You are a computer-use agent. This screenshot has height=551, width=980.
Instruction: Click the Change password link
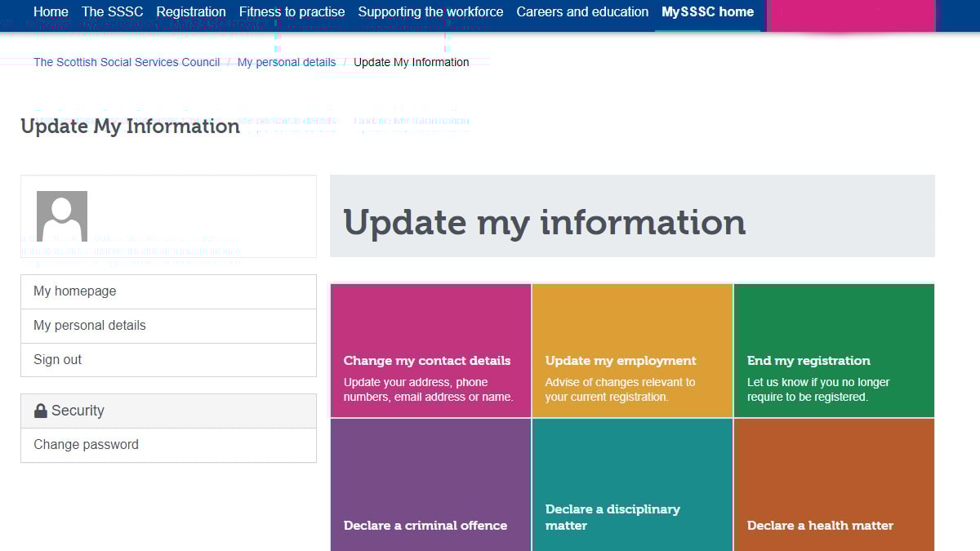click(168, 445)
